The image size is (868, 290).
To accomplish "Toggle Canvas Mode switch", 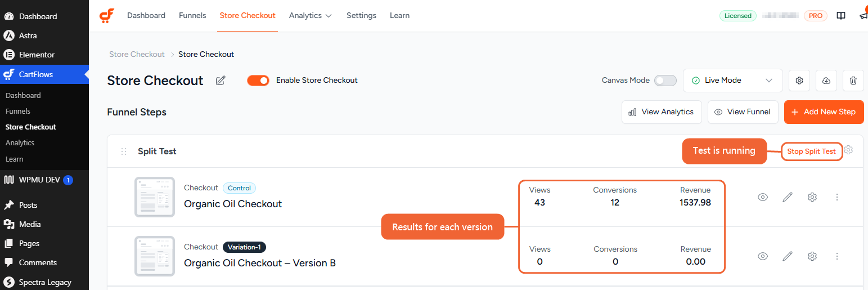I will click(665, 81).
